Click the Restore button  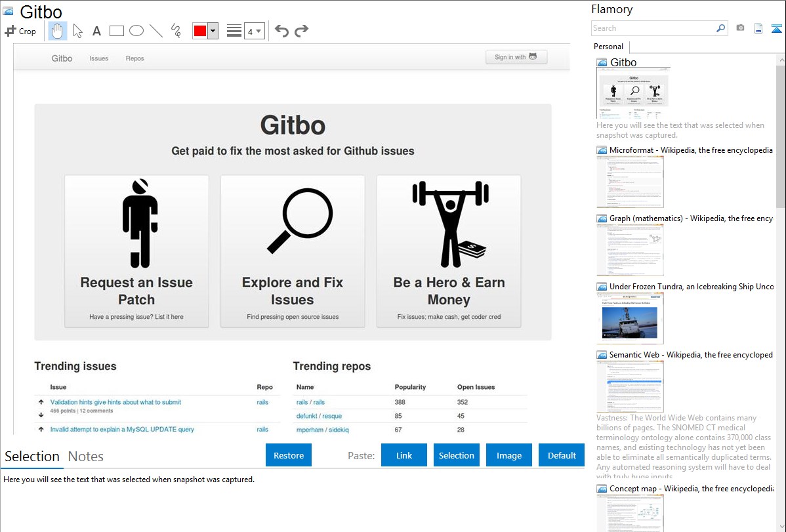[x=289, y=455]
